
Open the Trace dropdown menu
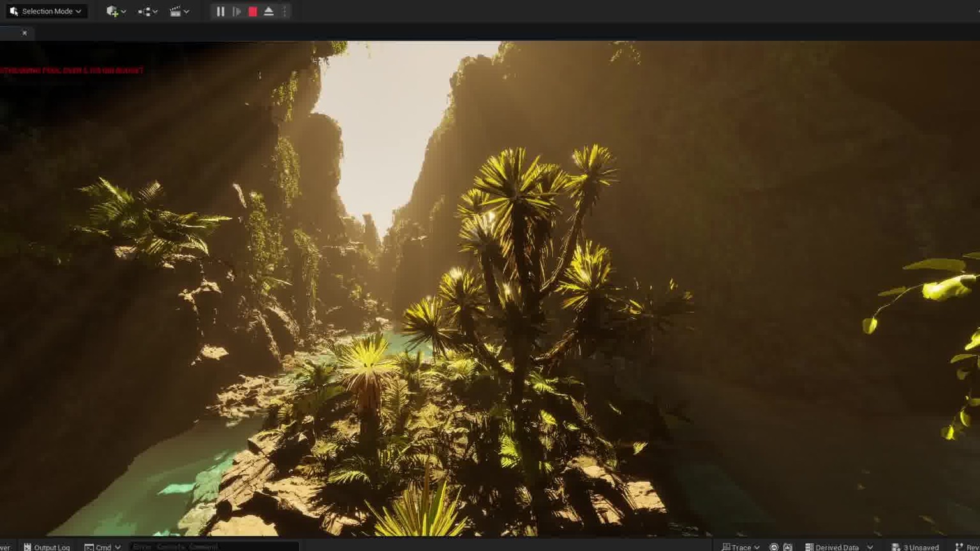pos(741,547)
